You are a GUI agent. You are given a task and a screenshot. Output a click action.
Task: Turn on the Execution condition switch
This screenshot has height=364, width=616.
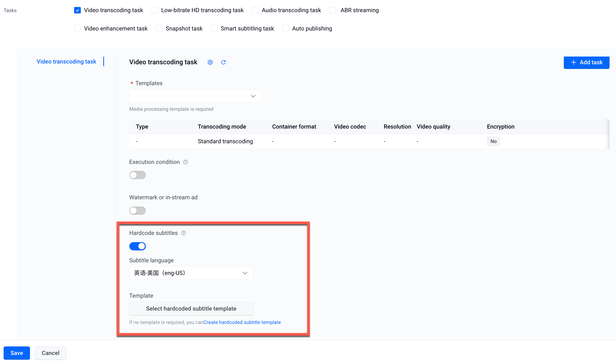137,175
